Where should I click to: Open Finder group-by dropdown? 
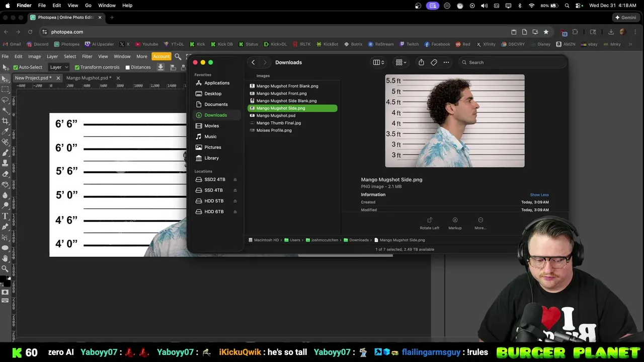[401, 62]
